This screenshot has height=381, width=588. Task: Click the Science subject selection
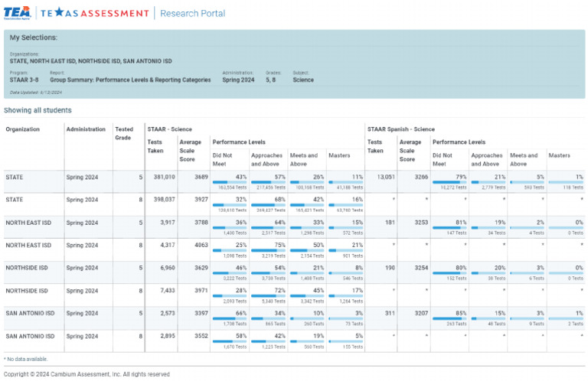click(x=303, y=80)
